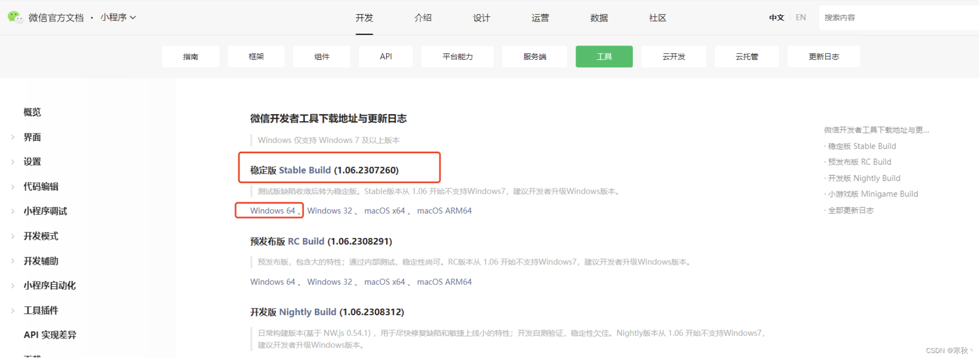The image size is (980, 359).
Task: Expand the 界面 sidebar chevron
Action: tap(13, 137)
